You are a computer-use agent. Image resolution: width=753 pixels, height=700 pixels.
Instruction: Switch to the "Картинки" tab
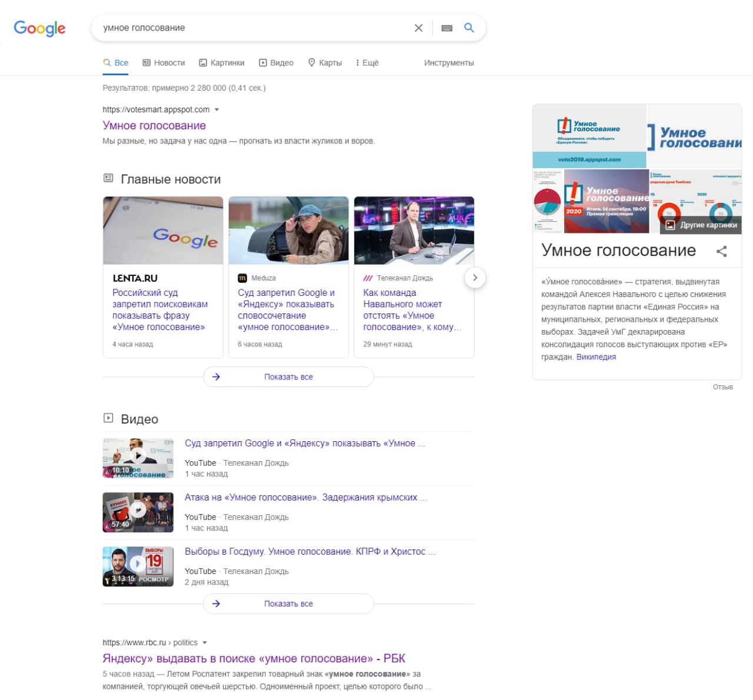pyautogui.click(x=221, y=63)
